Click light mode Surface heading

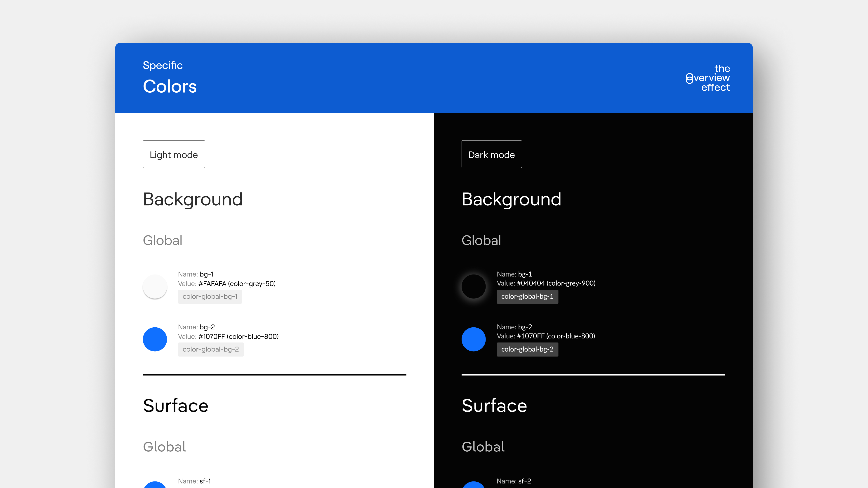click(x=175, y=406)
